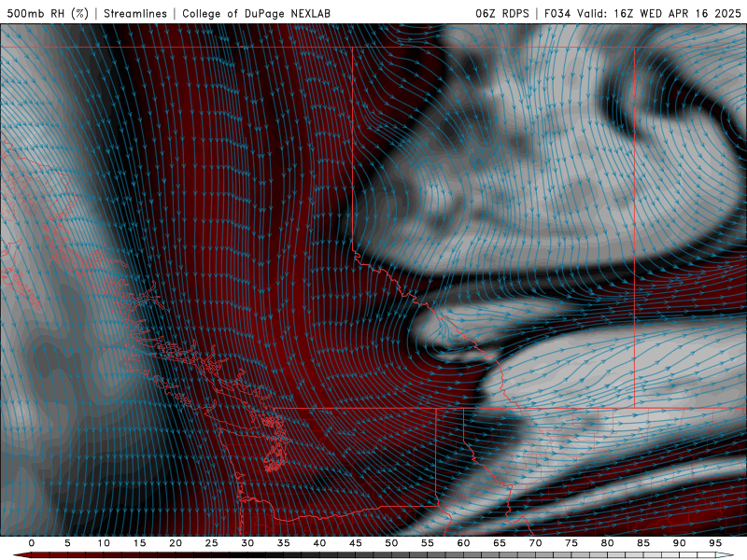Screen dimensions: 747x560
Task: Click the color scale label "70"
Action: tap(535, 543)
